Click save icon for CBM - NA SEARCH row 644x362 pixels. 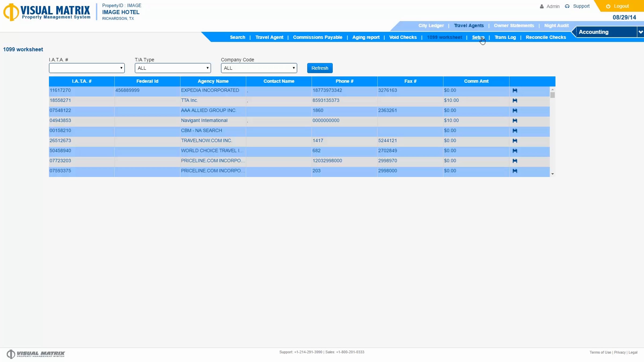515,131
